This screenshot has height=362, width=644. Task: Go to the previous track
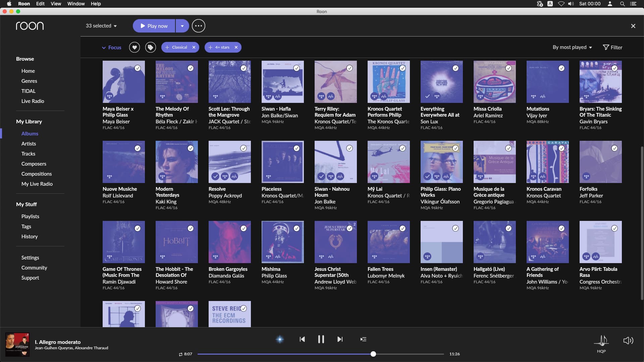302,339
